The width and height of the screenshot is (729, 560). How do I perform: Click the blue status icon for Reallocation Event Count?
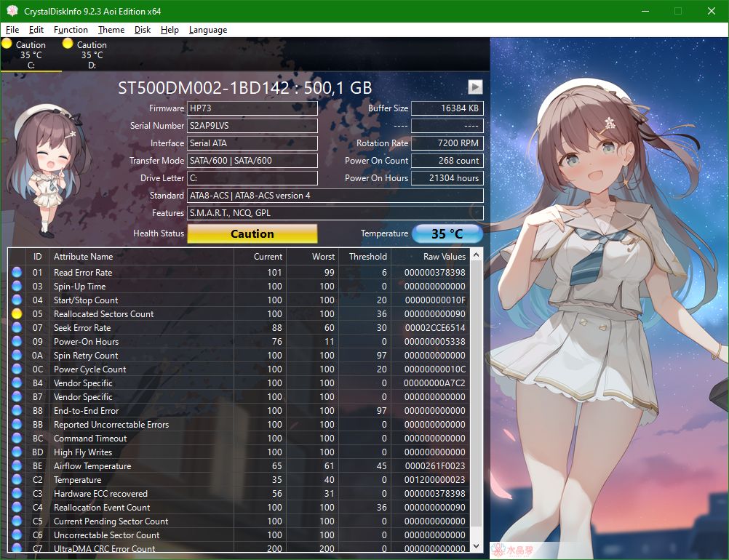click(x=17, y=508)
